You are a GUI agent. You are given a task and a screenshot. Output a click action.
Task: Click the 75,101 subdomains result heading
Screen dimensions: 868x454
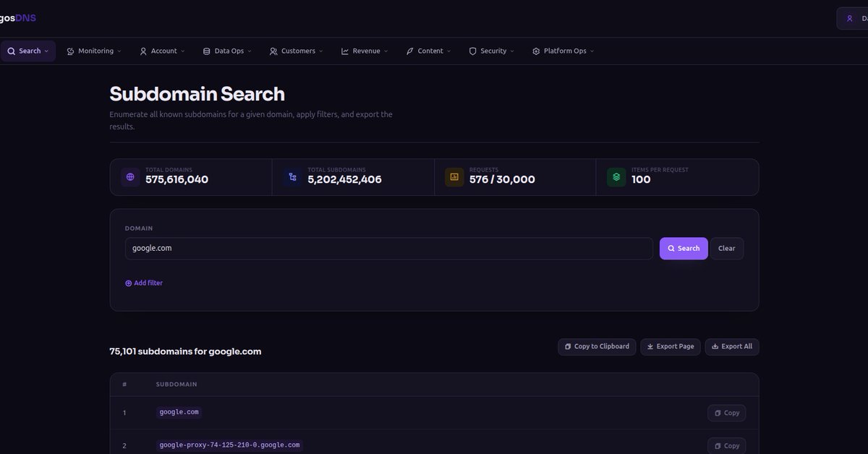coord(185,351)
